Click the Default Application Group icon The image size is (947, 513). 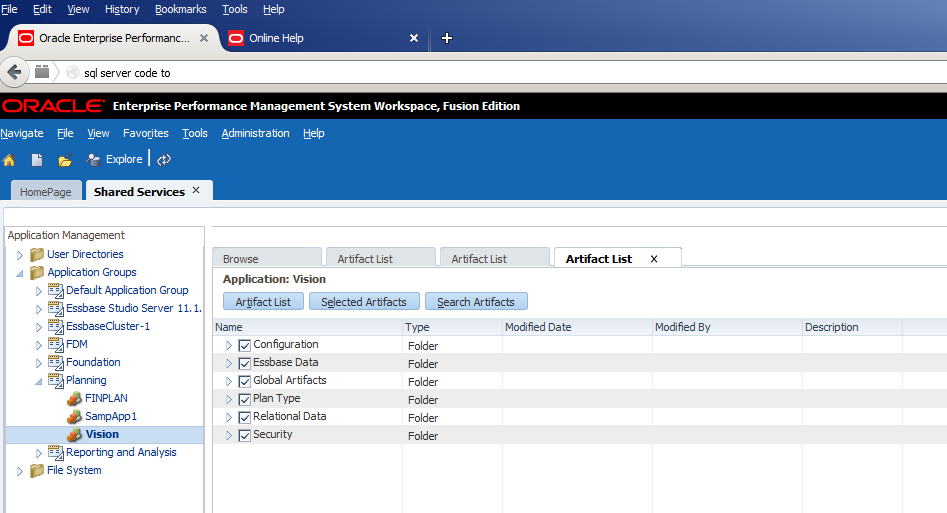coord(56,291)
